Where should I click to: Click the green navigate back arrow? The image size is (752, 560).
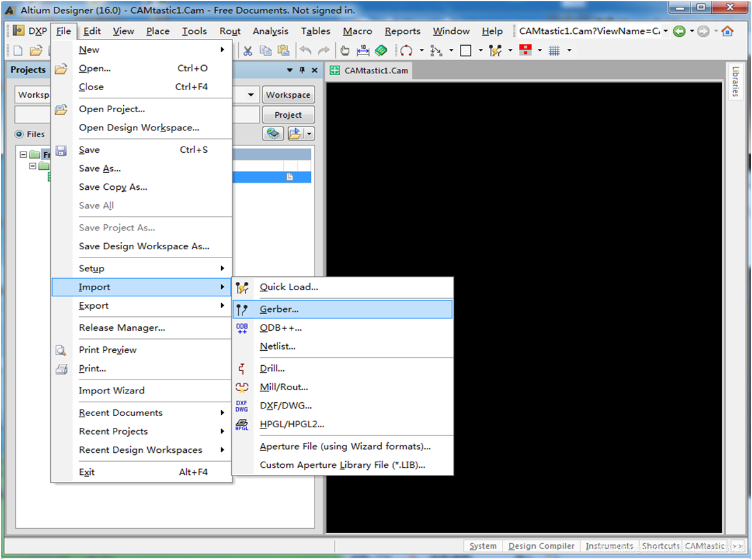click(x=679, y=31)
